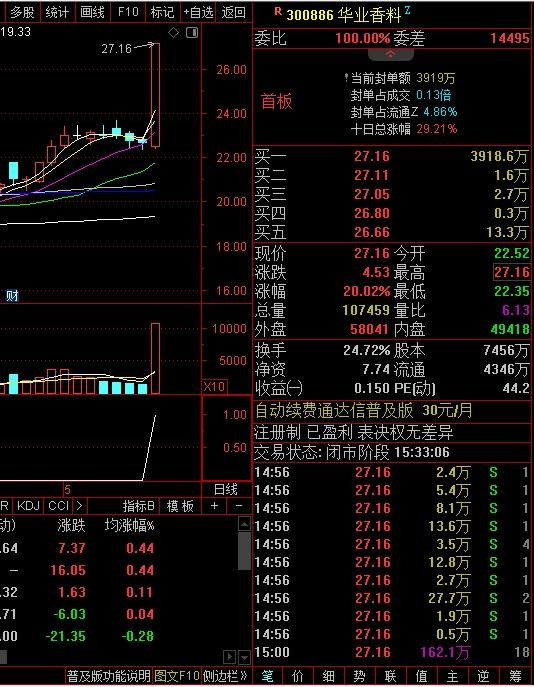
Task: Remove indicator pane with minus button
Action: click(x=239, y=506)
